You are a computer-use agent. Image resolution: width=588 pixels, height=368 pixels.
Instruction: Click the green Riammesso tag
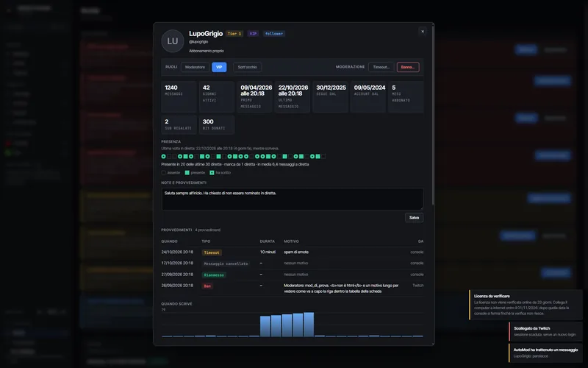pos(214,275)
